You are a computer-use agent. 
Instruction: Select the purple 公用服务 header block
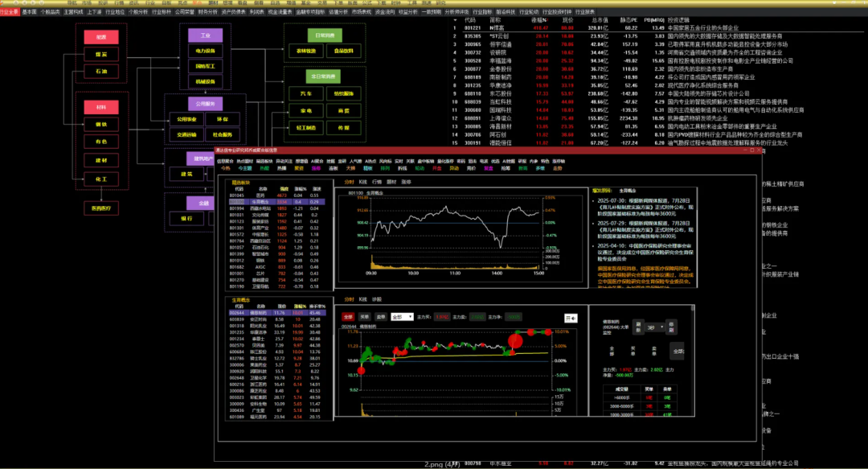[205, 104]
